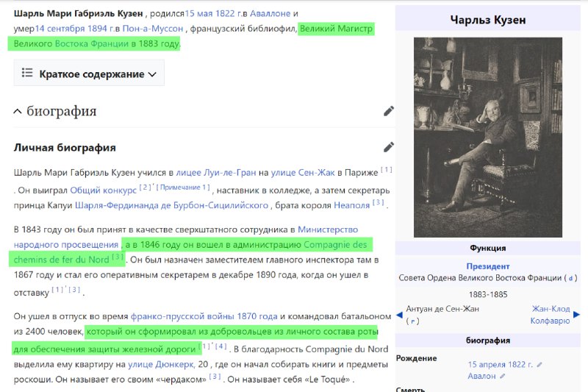Click the pencil icon next to 15 апреля 1822 г.
The image size is (588, 392).
point(539,365)
